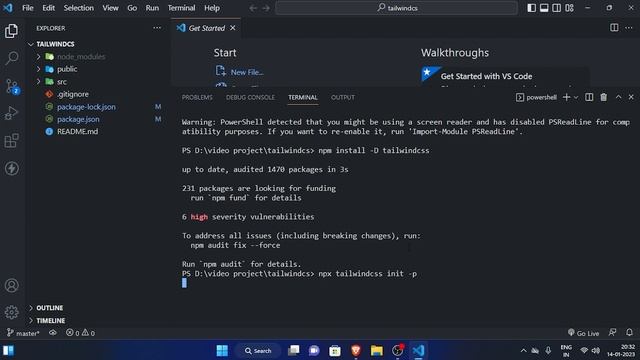Open the lightning bolt extension view
Viewport: 640px width, 360px height.
click(11, 168)
